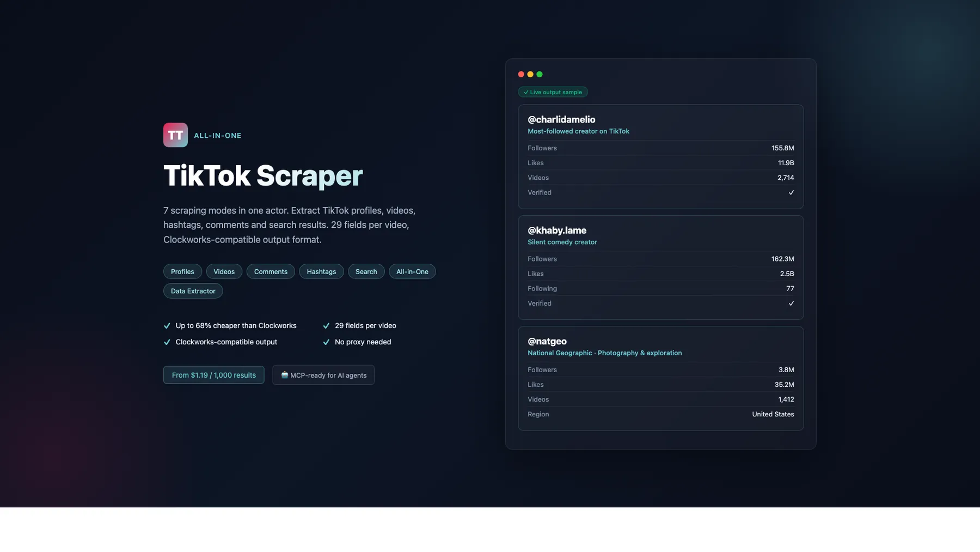Viewport: 980px width, 552px height.
Task: Click @charlidamelio videos value 2,714
Action: (786, 178)
